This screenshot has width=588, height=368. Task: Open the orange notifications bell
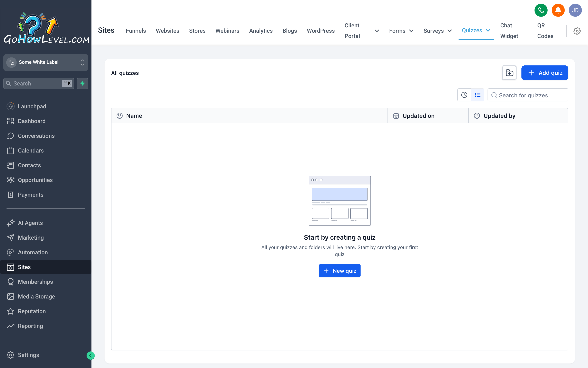[x=558, y=10]
